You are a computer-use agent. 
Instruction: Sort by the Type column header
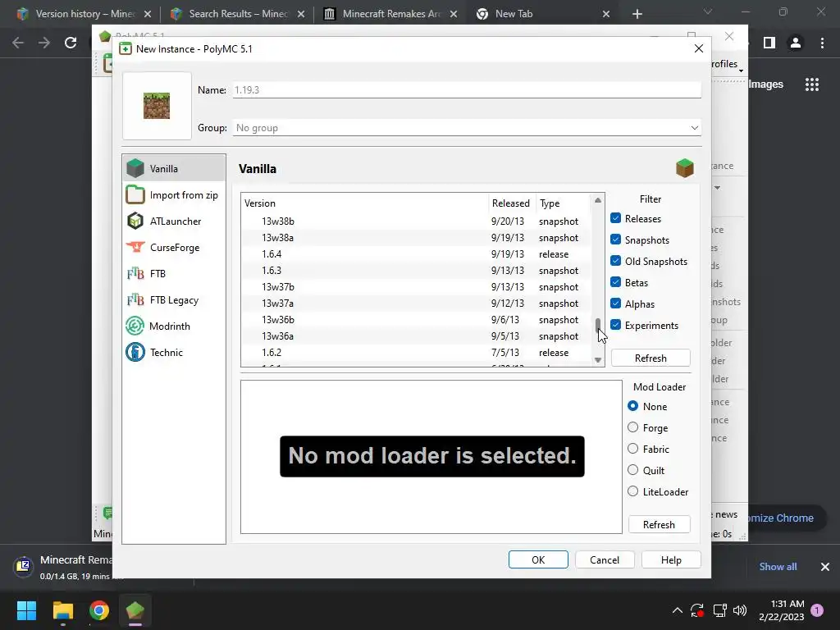pos(564,203)
